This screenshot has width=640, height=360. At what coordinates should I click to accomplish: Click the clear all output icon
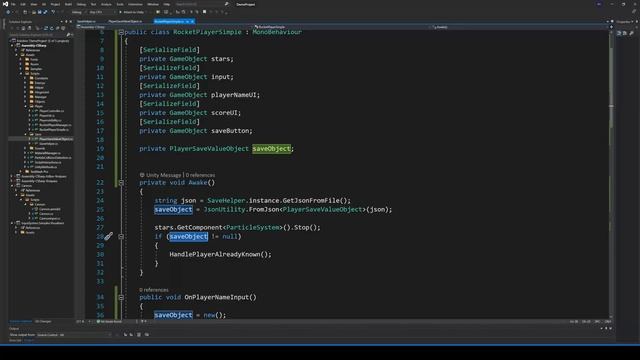[x=139, y=335]
